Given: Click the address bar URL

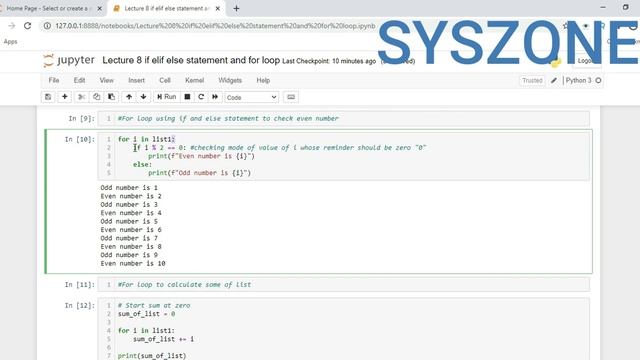Looking at the screenshot, I should tap(215, 26).
